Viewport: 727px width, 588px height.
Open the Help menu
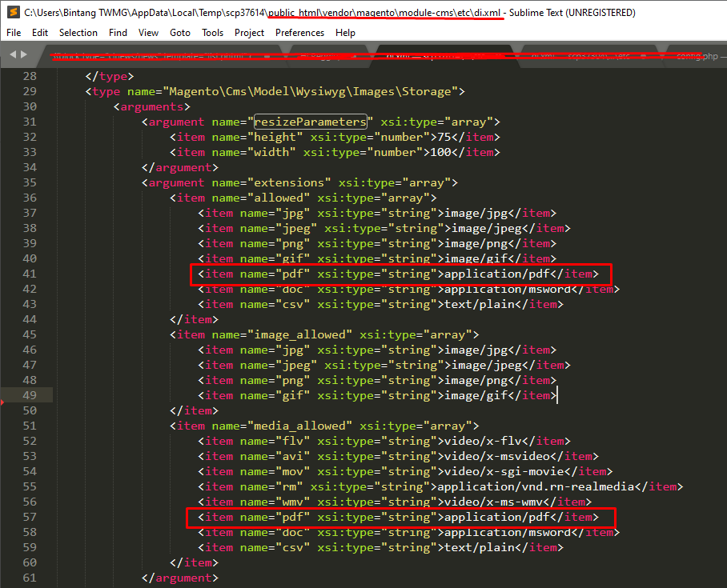pos(346,33)
